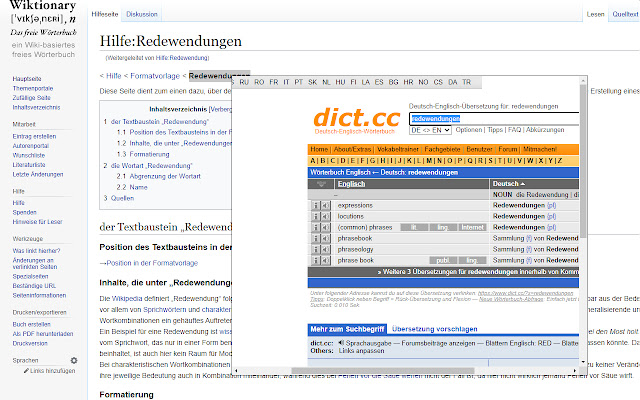640x400 pixels.
Task: Open Vokabeltrainer in dict.cc menu
Action: pyautogui.click(x=398, y=149)
